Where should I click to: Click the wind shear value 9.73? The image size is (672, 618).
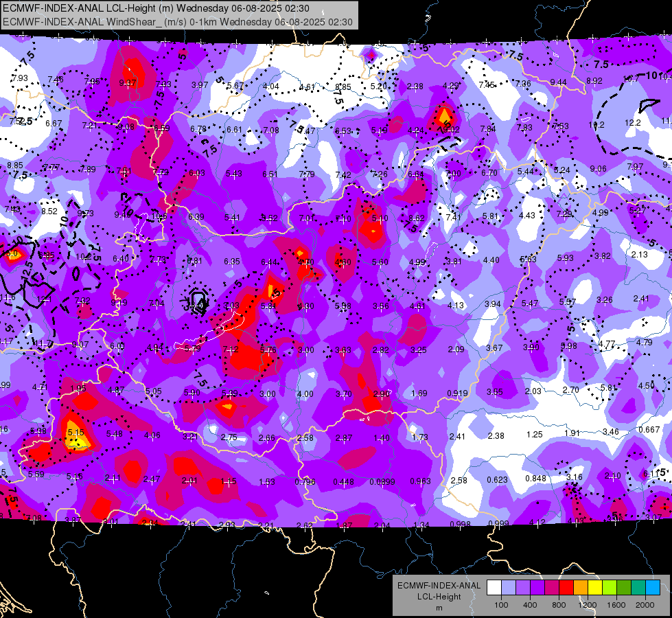[x=85, y=213]
